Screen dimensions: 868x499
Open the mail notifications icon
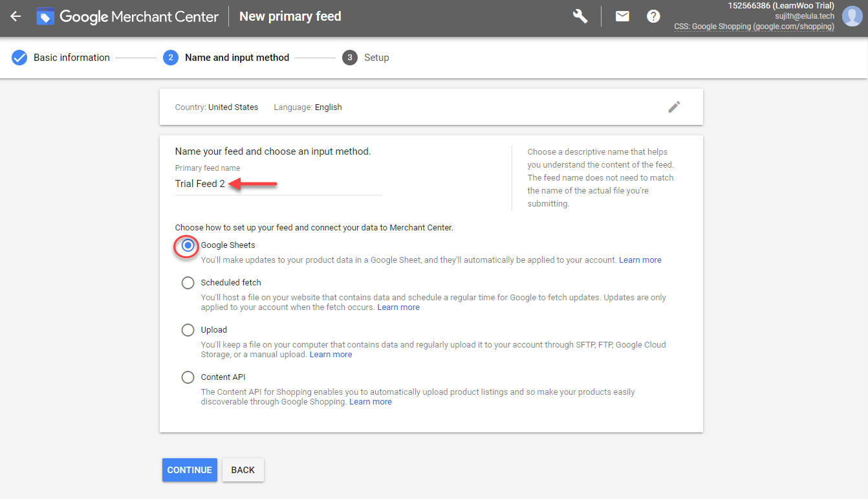point(622,17)
